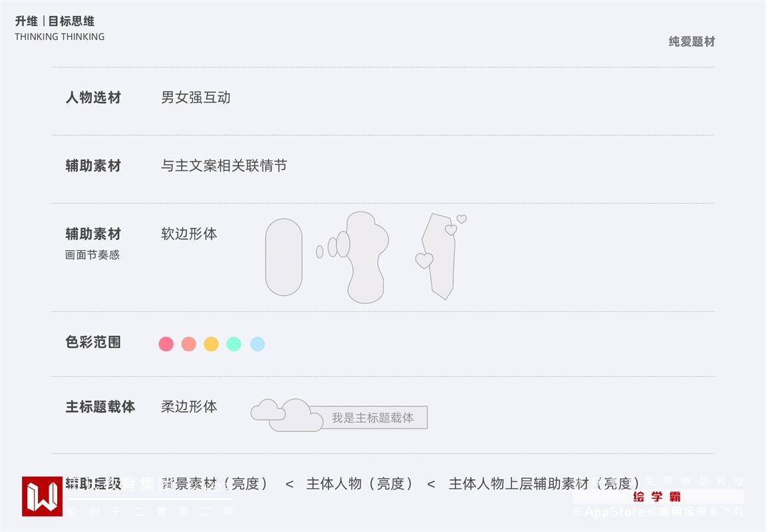Select the salmon color dot
This screenshot has height=532, width=766.
coord(189,344)
